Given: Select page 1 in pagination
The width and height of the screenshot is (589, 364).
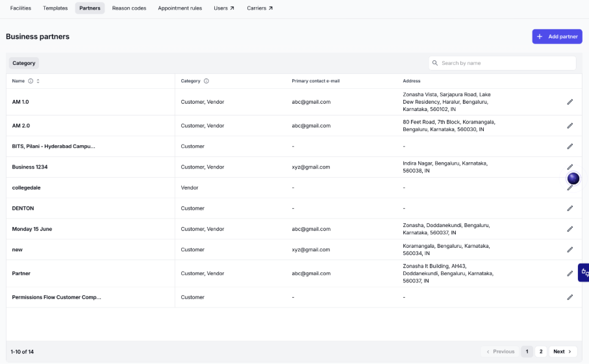Looking at the screenshot, I should click(x=527, y=352).
